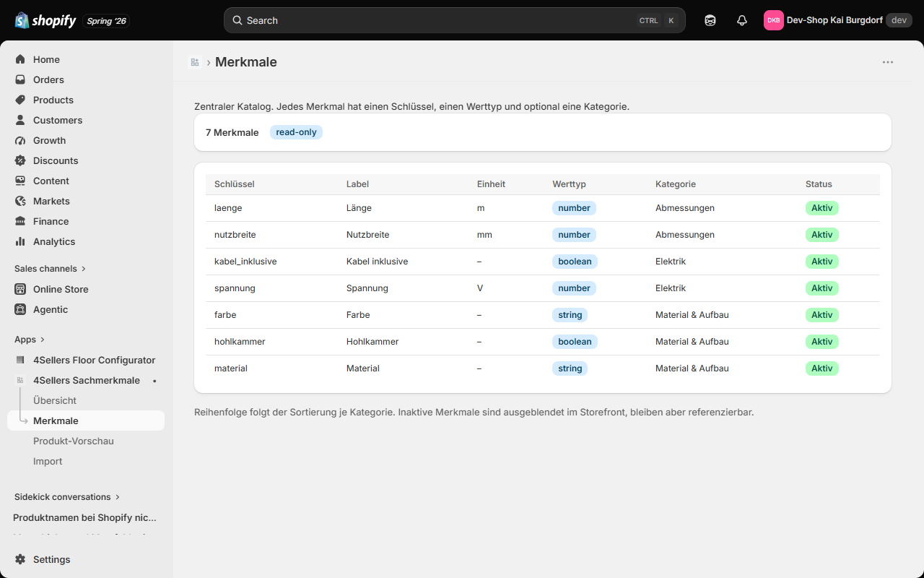This screenshot has width=924, height=578.
Task: Click the '7 Merkmale' count text
Action: 232,132
